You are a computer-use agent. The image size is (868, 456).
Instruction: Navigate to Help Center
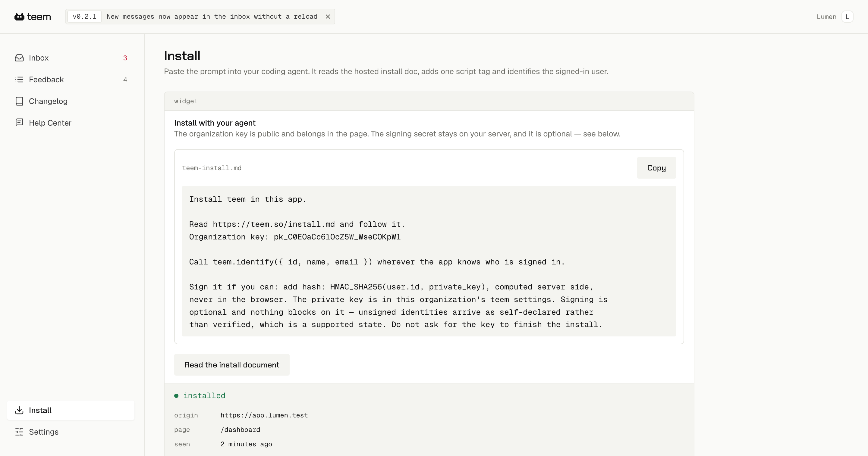[71, 123]
